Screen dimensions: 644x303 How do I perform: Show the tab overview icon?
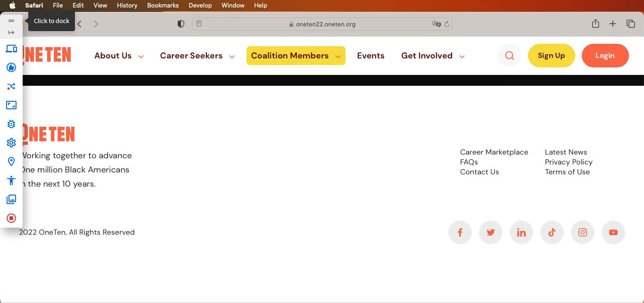[x=630, y=24]
